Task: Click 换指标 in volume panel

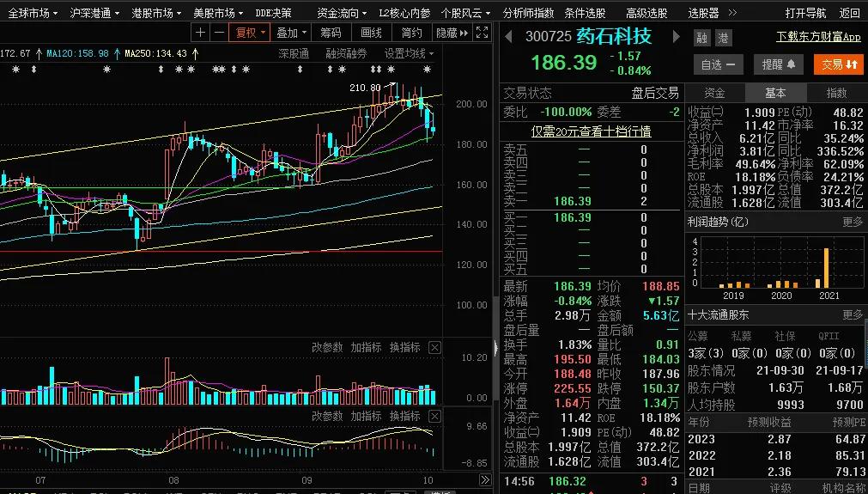Action: pyautogui.click(x=404, y=348)
